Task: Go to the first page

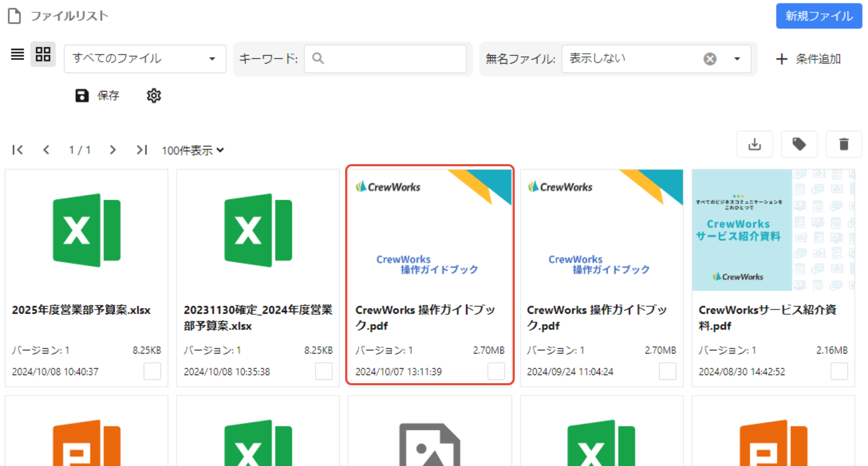Action: (18, 150)
